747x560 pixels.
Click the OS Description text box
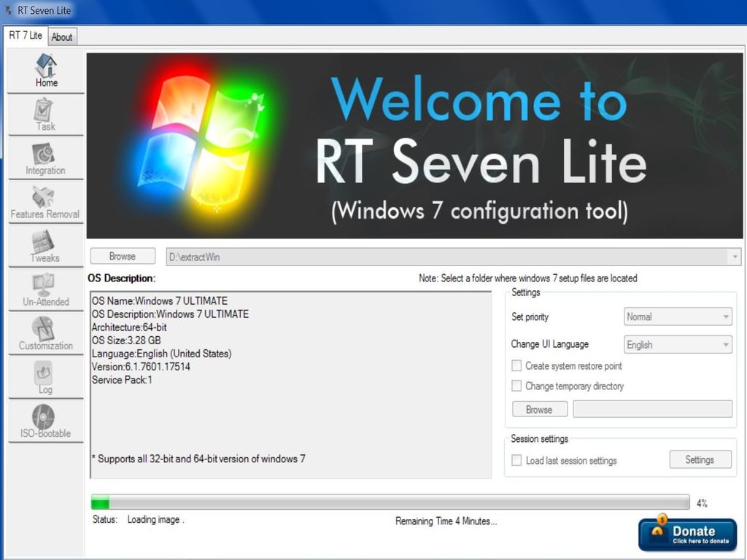pyautogui.click(x=290, y=385)
